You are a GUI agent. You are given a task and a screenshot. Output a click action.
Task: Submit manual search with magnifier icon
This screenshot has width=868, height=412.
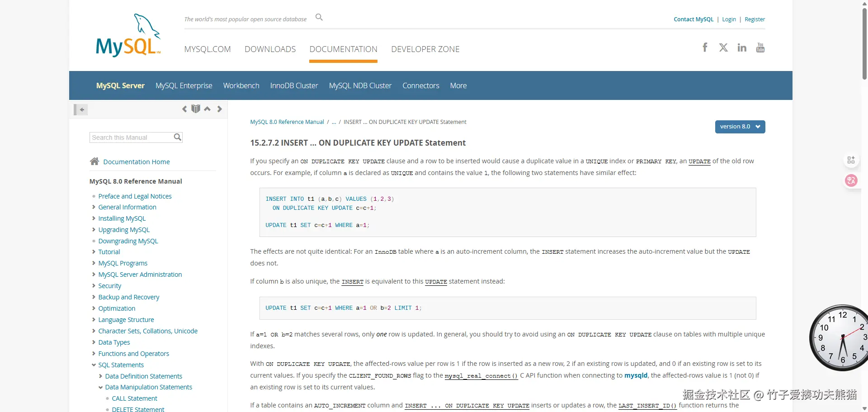(178, 137)
